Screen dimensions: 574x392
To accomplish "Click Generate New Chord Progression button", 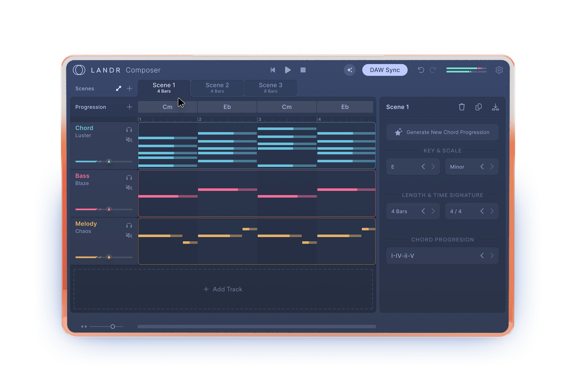I will point(442,132).
